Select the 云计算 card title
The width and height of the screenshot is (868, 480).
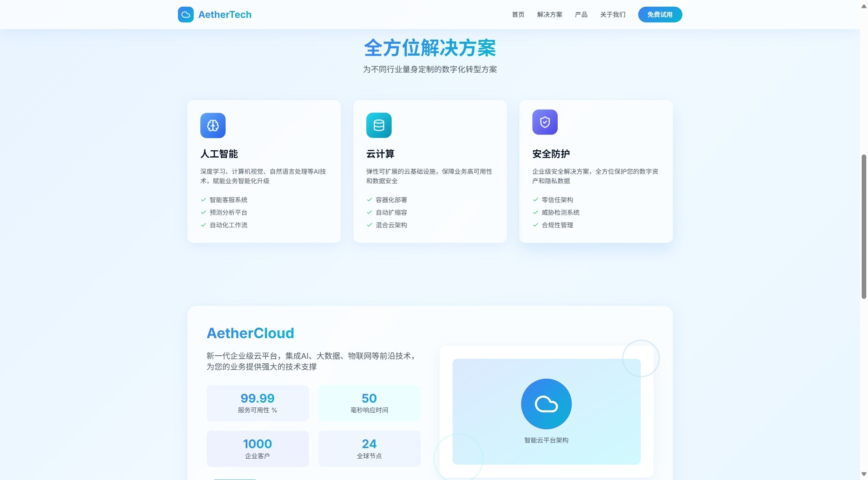click(x=380, y=154)
